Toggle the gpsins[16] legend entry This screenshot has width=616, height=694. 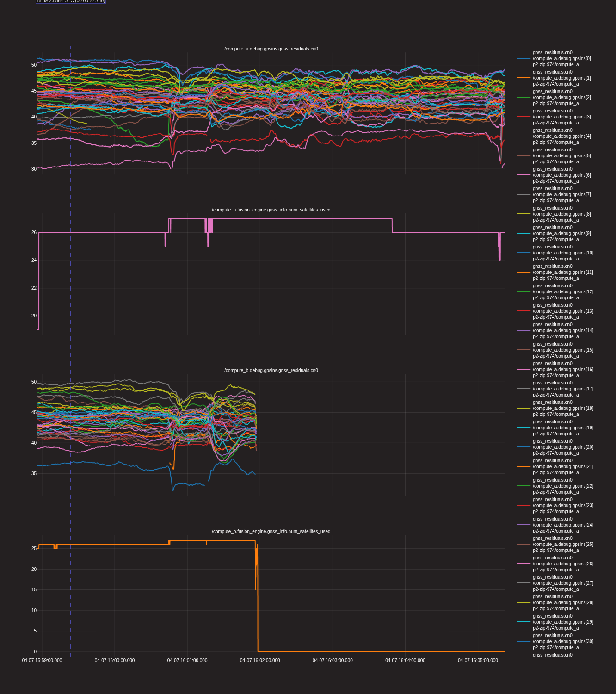pyautogui.click(x=555, y=370)
